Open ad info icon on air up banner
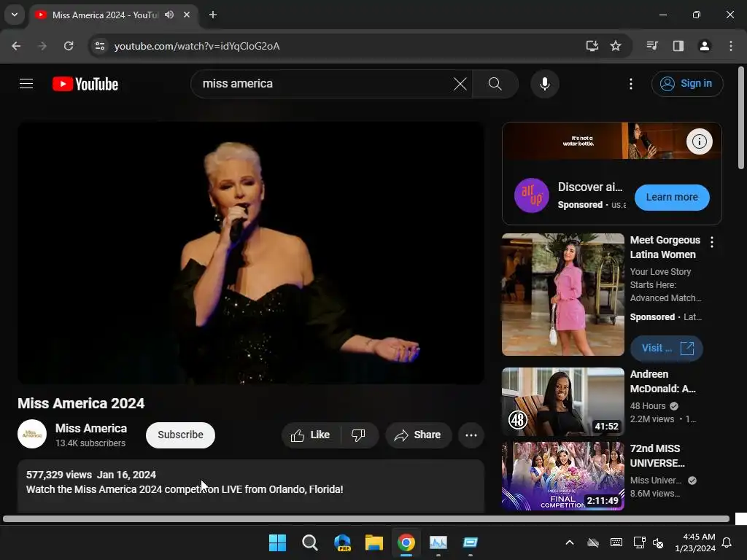 click(699, 141)
